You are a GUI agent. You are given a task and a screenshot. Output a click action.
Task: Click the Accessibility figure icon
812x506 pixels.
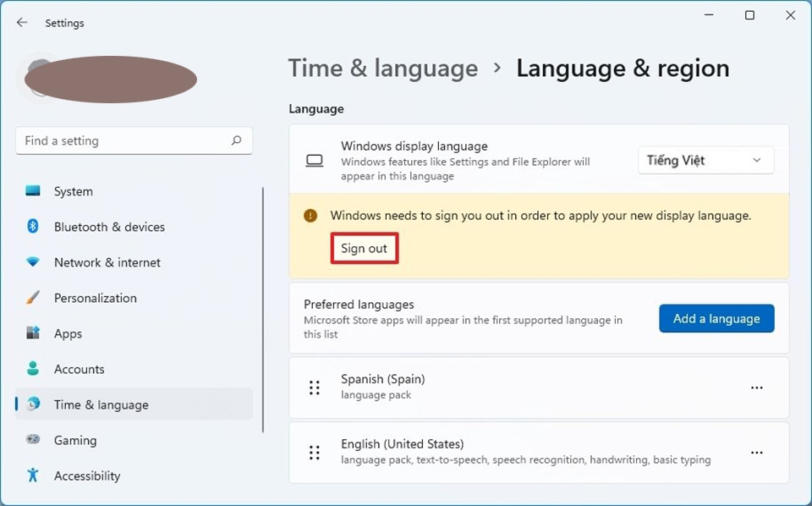tap(33, 475)
